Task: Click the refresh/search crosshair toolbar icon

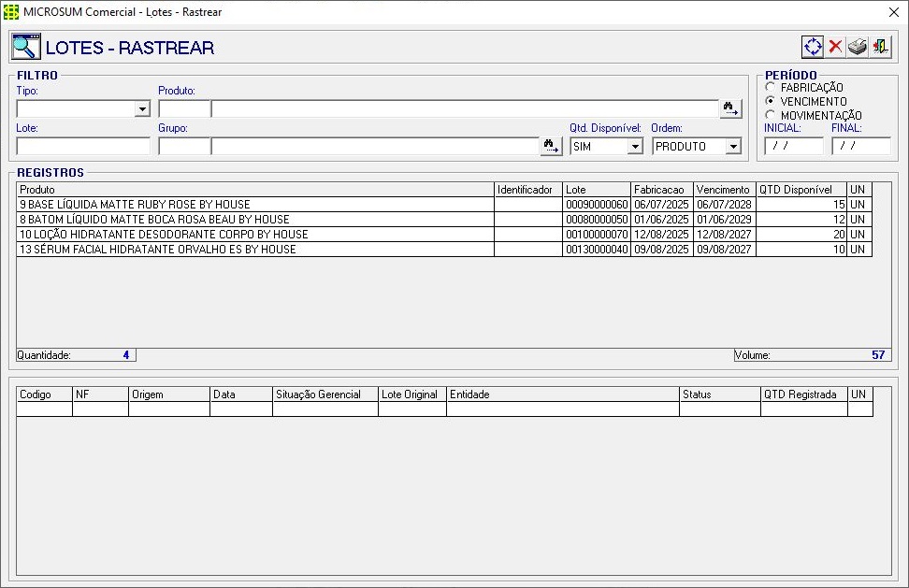Action: (812, 47)
